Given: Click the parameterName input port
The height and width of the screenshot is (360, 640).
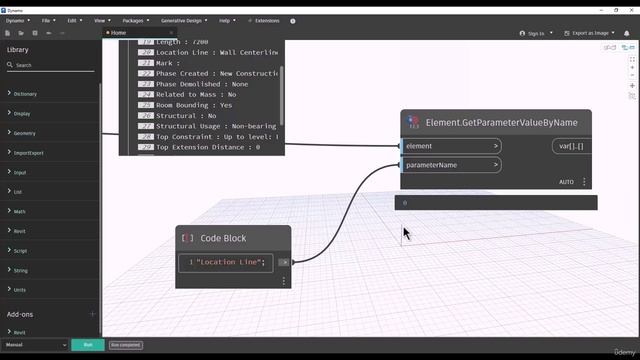Looking at the screenshot, I should click(x=451, y=165).
